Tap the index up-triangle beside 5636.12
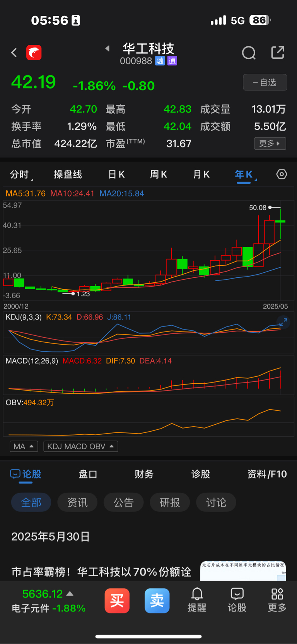The width and height of the screenshot is (297, 644). (x=70, y=594)
